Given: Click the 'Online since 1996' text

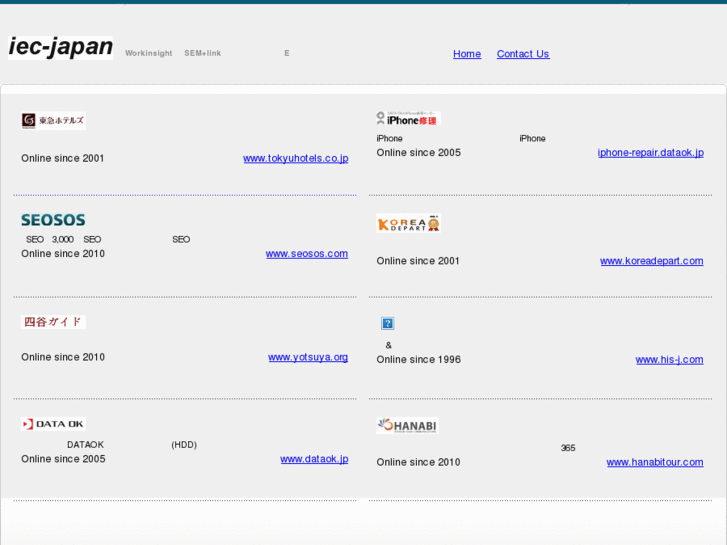Looking at the screenshot, I should (x=419, y=359).
